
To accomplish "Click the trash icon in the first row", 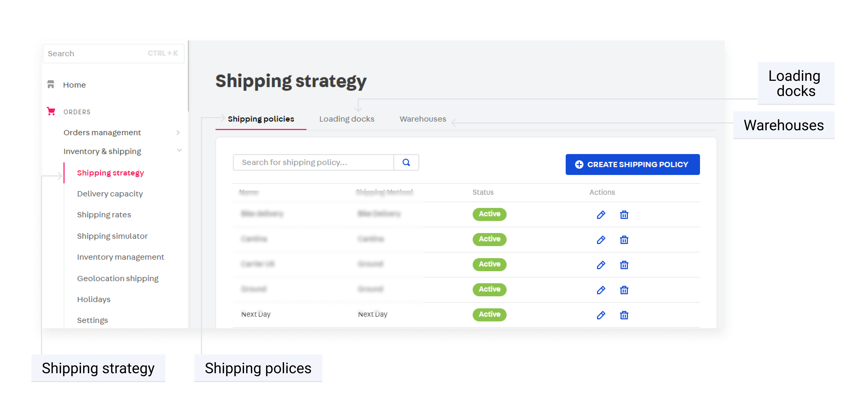I will coord(624,215).
